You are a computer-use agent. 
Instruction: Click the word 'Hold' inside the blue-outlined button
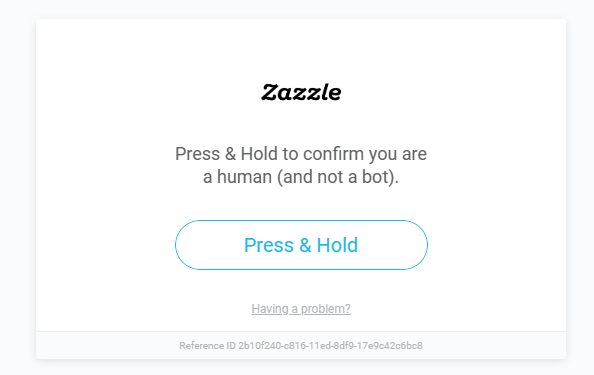[x=337, y=245]
